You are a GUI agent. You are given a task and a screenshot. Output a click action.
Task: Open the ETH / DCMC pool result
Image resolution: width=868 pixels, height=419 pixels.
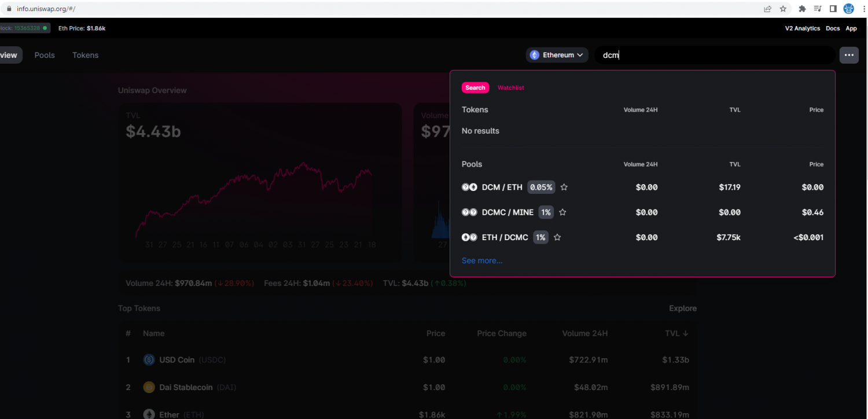(x=642, y=237)
